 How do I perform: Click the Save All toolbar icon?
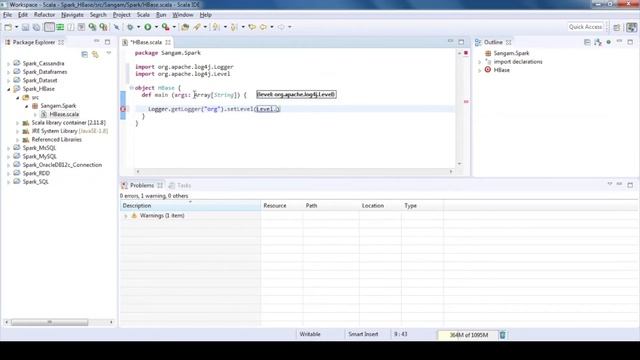click(36, 27)
